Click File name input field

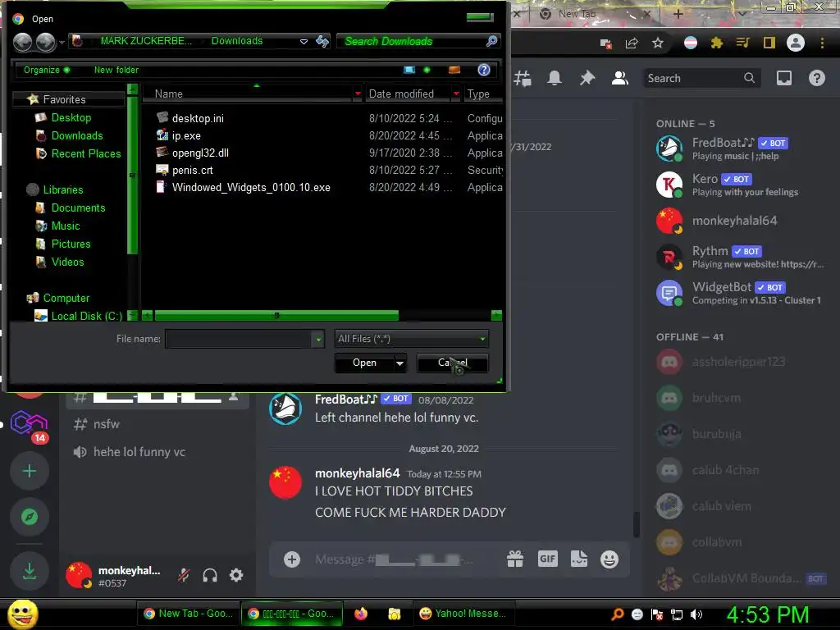click(239, 339)
